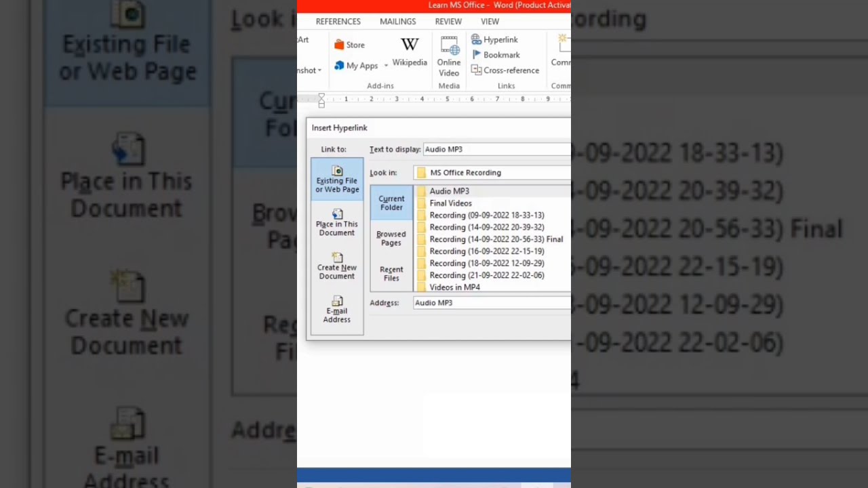
Task: Choose Place in This Document
Action: [337, 223]
